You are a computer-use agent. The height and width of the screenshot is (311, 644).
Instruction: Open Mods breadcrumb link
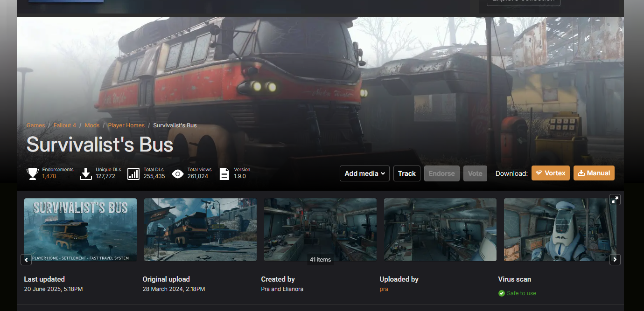pyautogui.click(x=92, y=125)
